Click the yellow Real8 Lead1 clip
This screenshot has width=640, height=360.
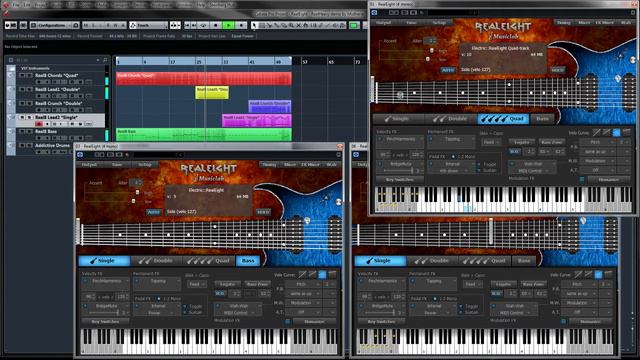212,92
